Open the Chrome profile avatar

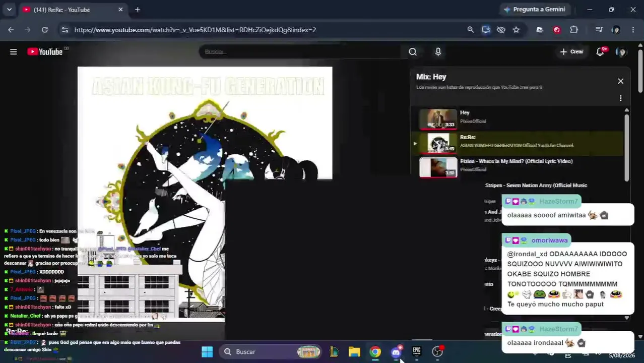[x=616, y=30]
